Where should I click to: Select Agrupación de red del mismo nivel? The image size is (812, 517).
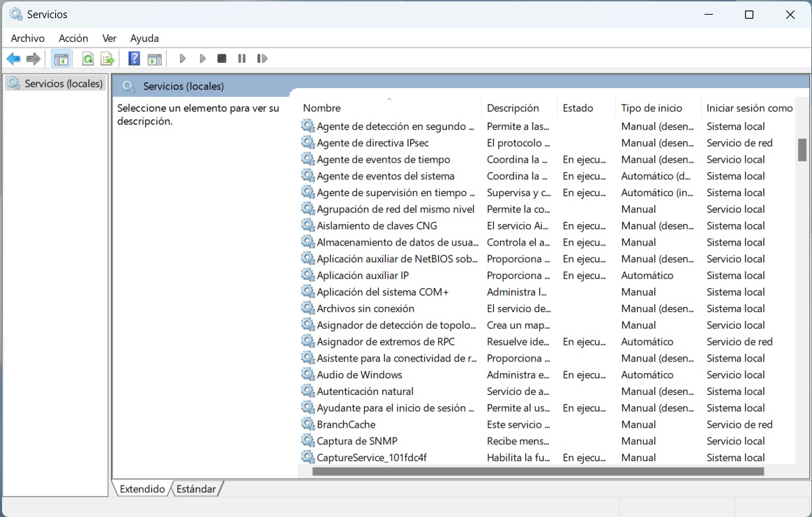[396, 209]
